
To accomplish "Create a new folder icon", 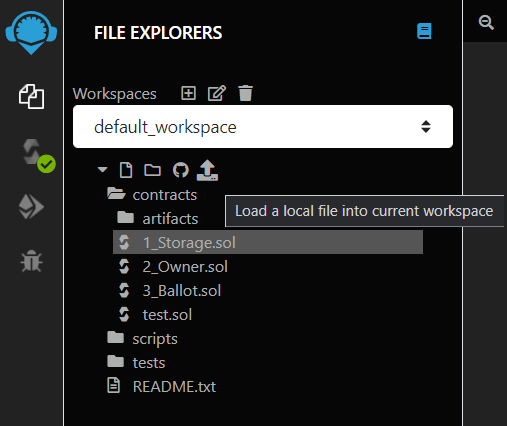I will (x=152, y=170).
